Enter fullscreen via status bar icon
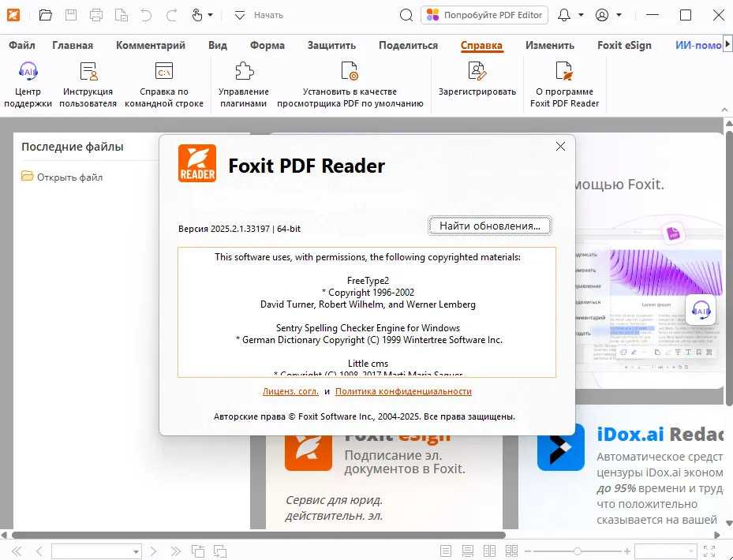The image size is (733, 560). tap(709, 550)
